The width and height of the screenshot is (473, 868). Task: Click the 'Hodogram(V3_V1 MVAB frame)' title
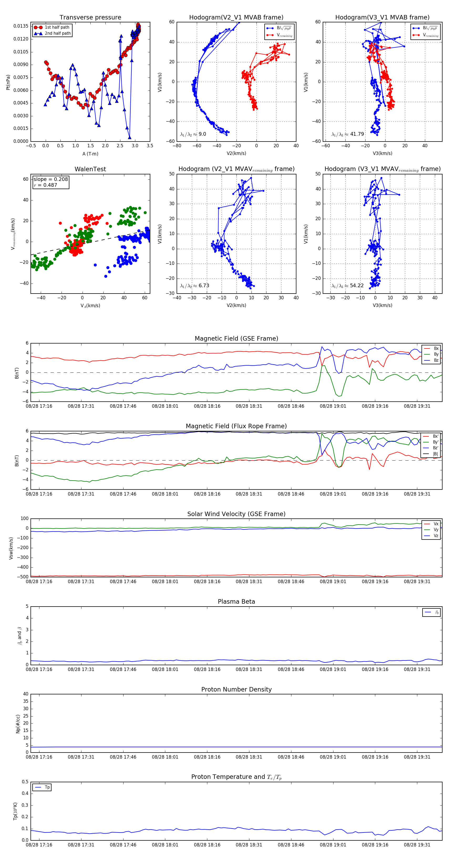point(382,18)
